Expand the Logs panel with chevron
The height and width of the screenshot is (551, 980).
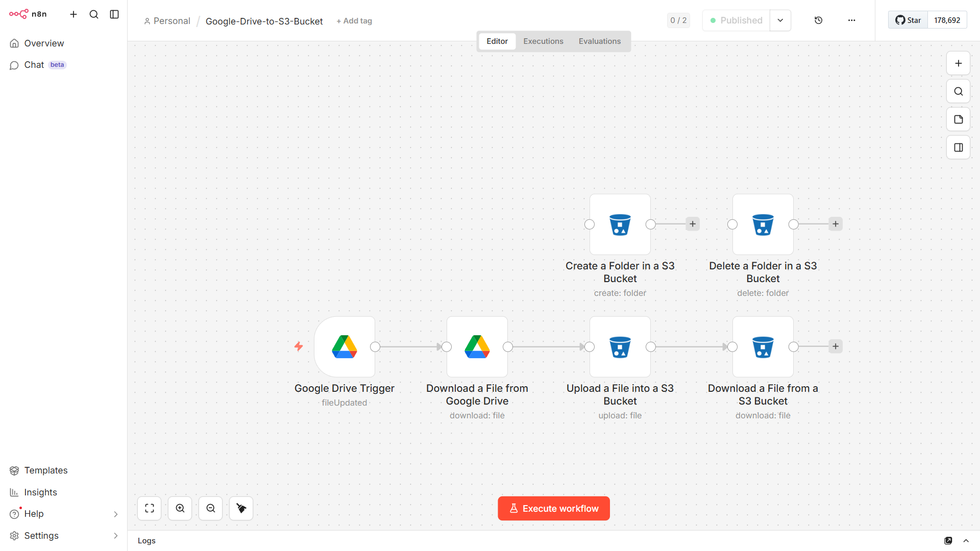click(x=966, y=541)
